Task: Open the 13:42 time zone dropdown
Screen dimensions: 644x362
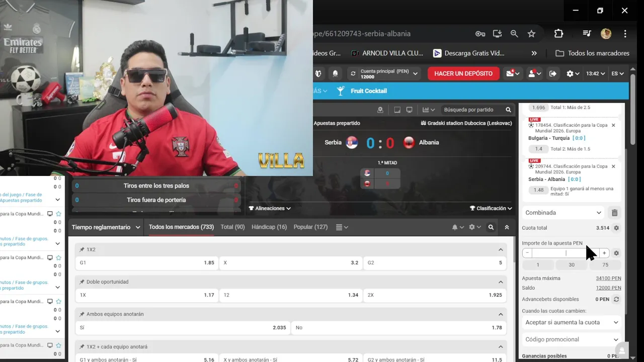Action: (595, 73)
